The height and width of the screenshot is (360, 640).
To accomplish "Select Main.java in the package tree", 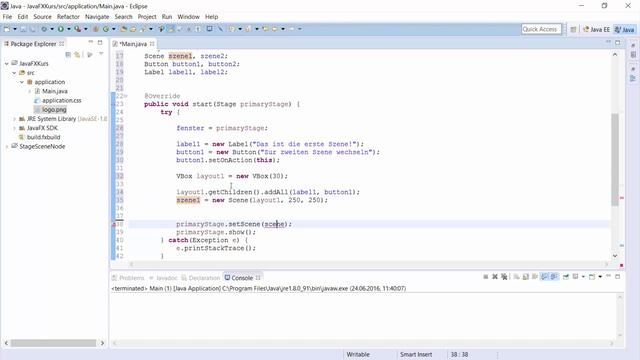I will coord(51,91).
